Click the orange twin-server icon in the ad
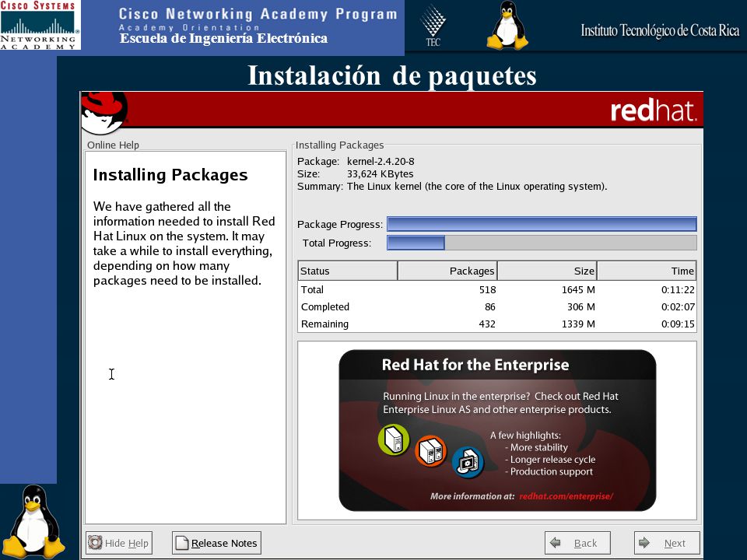 pyautogui.click(x=431, y=451)
